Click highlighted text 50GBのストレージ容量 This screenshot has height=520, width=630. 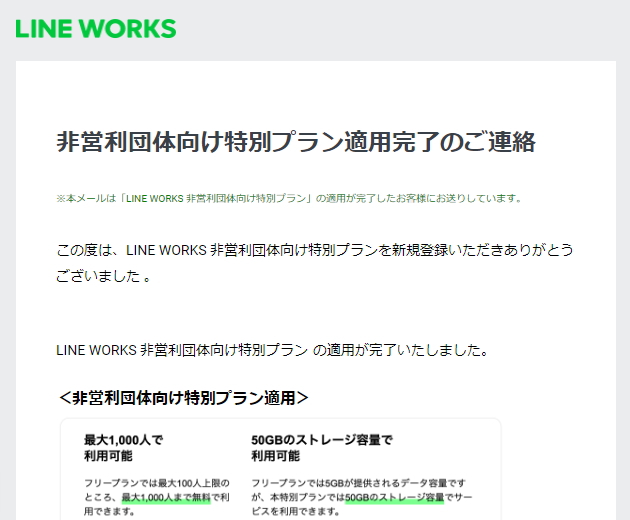[395, 497]
